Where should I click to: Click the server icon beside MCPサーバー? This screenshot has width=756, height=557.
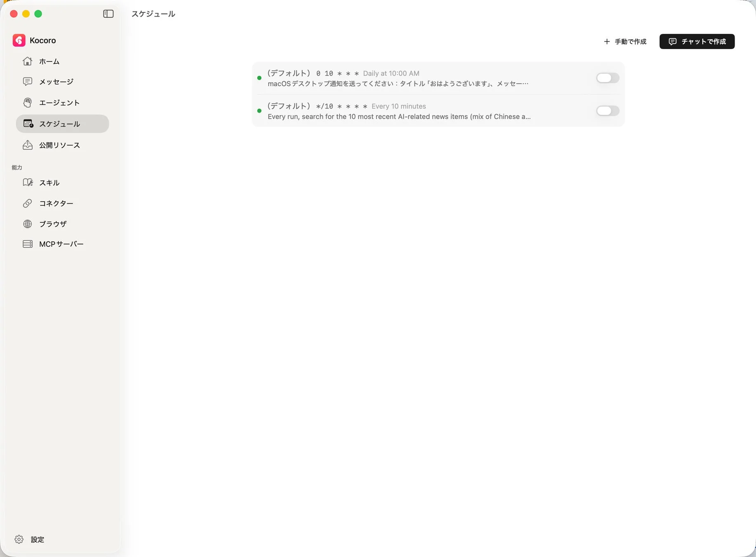(x=28, y=244)
